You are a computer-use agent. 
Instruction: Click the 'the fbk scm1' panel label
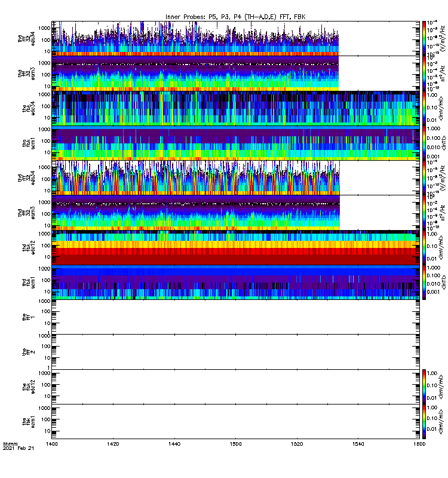click(29, 422)
